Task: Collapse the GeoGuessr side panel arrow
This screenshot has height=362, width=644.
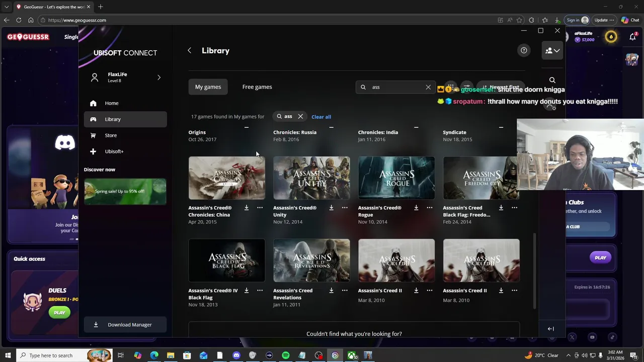Action: [550, 329]
